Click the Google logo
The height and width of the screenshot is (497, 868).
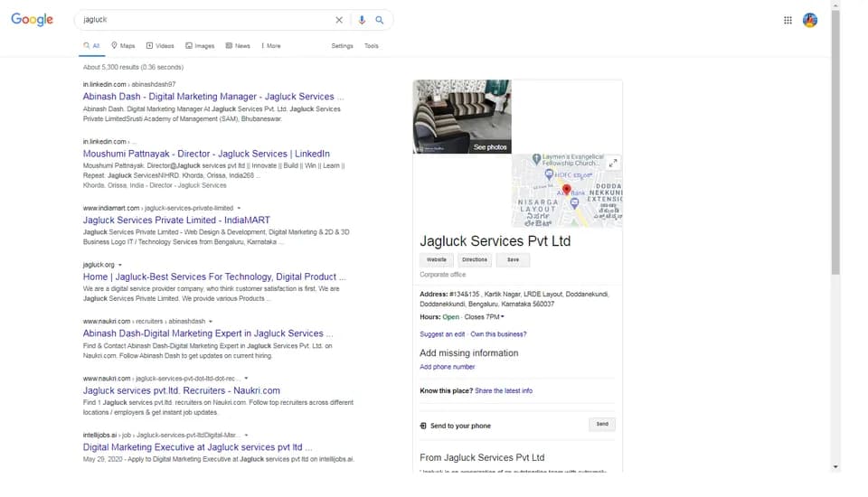pyautogui.click(x=33, y=19)
